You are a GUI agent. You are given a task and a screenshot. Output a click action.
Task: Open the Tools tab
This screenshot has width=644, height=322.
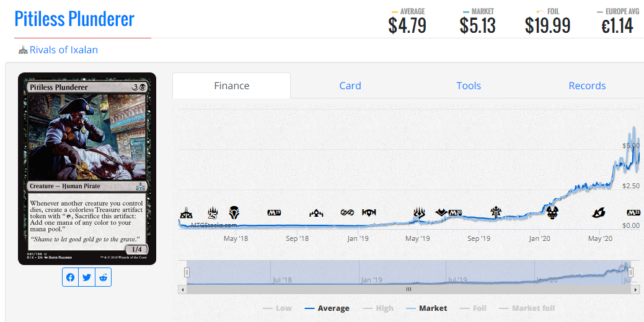469,85
